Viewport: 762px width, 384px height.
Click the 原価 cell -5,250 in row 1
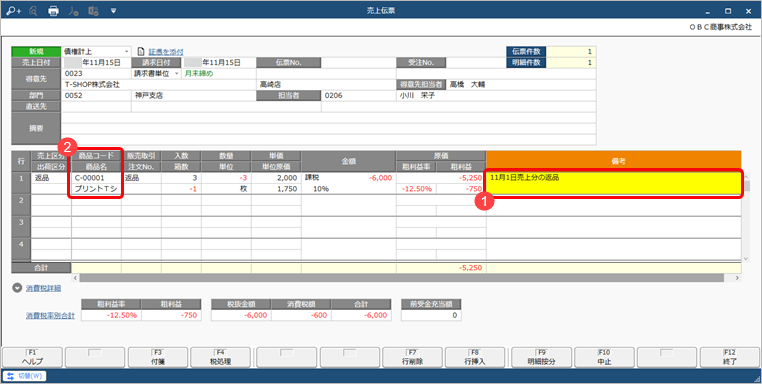point(441,178)
